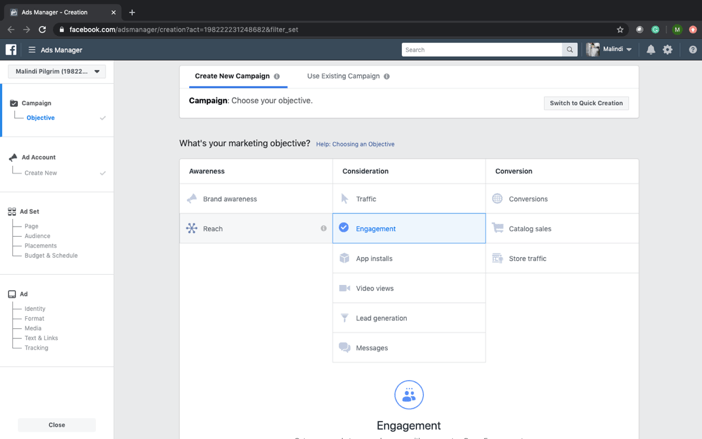
Task: Click the help question mark icon
Action: [692, 49]
